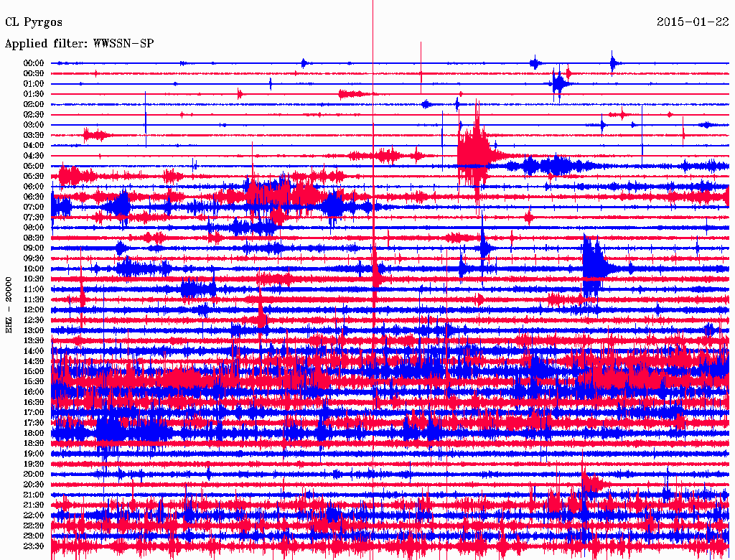Select the 11:00 time row label
The image size is (735, 560).
click(34, 289)
